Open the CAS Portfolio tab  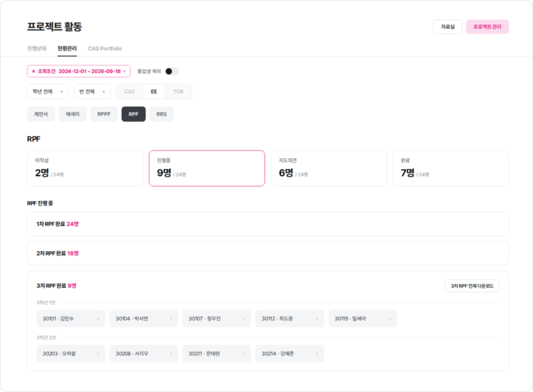(x=105, y=49)
